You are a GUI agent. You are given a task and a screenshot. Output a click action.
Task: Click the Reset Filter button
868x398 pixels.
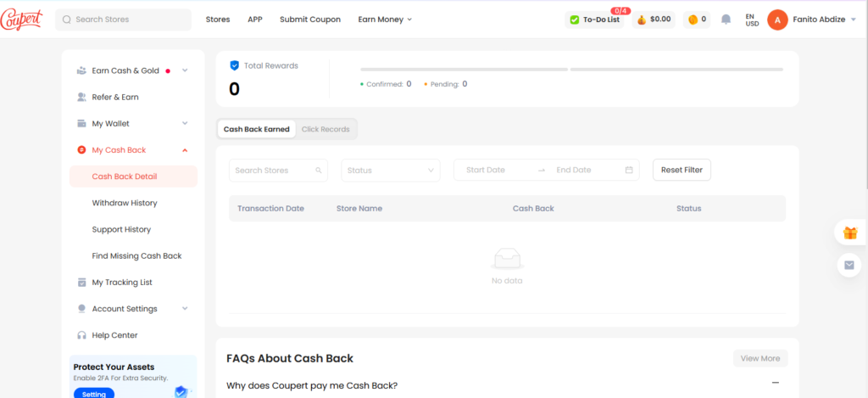point(682,171)
